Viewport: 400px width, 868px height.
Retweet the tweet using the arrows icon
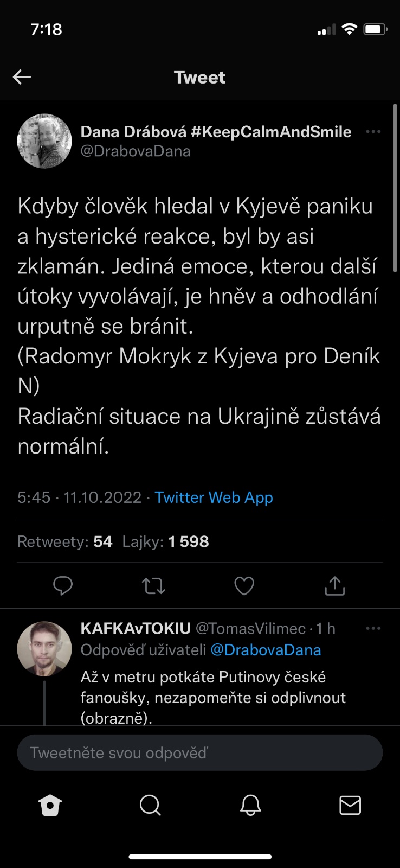[153, 586]
